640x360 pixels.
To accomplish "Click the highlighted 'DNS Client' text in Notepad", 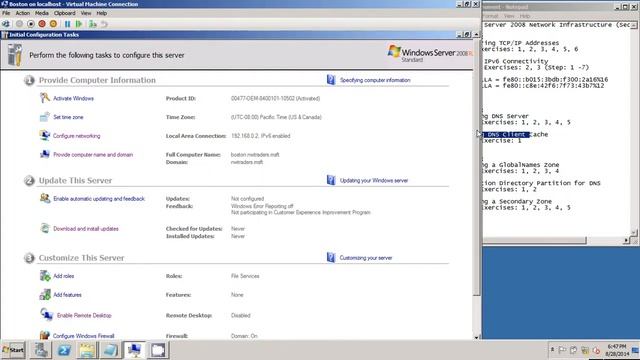I will tap(506, 134).
